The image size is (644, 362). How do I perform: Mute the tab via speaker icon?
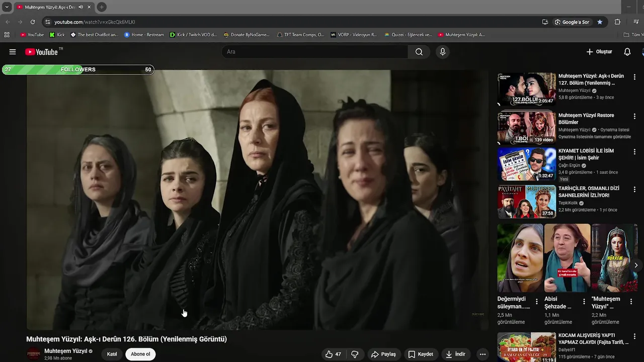(x=81, y=7)
